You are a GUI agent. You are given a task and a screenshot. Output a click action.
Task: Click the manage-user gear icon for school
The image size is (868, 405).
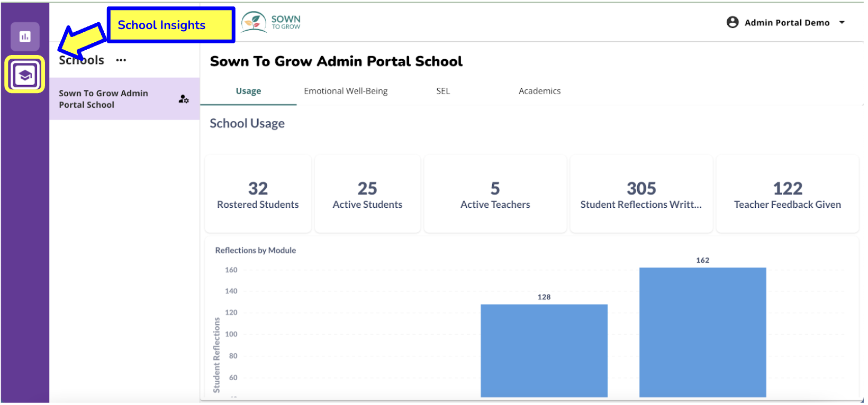184,99
